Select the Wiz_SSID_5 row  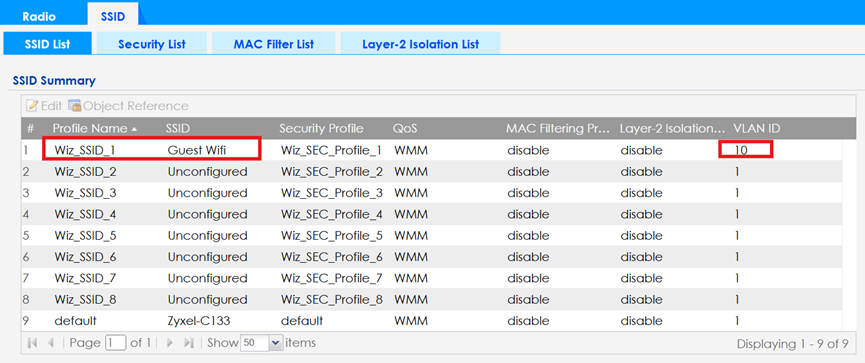(432, 236)
